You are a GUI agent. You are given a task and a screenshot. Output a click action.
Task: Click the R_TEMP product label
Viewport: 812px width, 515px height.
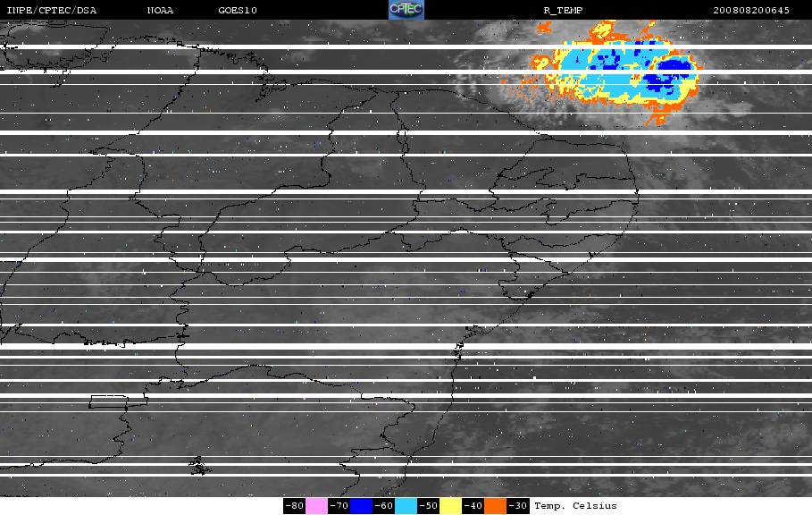tap(563, 11)
